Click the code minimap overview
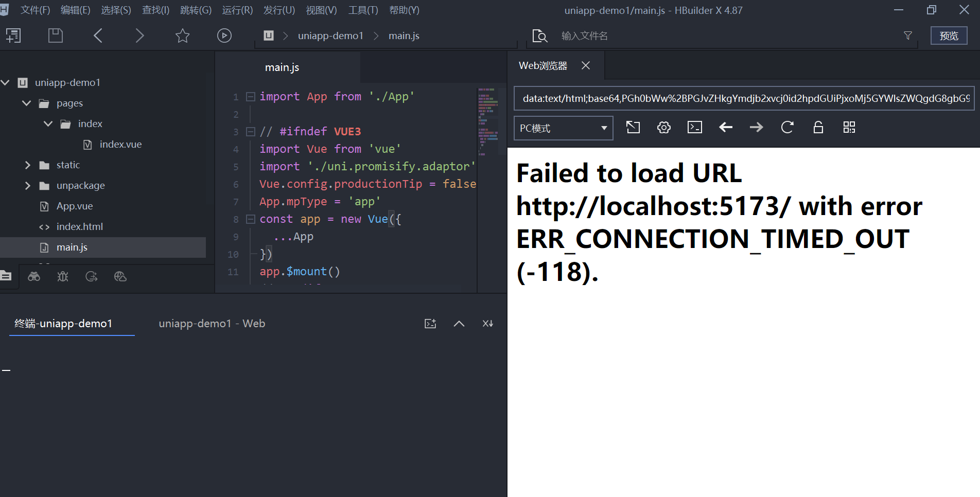Viewport: 980px width, 497px height. coord(487,121)
